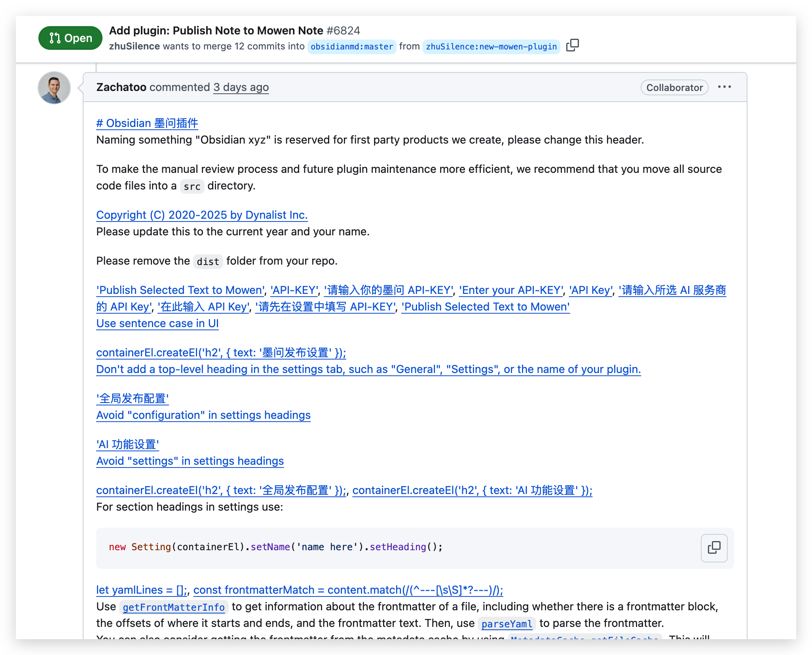Open the '# Obsidian 墨问插件' link
This screenshot has height=655, width=812.
(x=147, y=123)
